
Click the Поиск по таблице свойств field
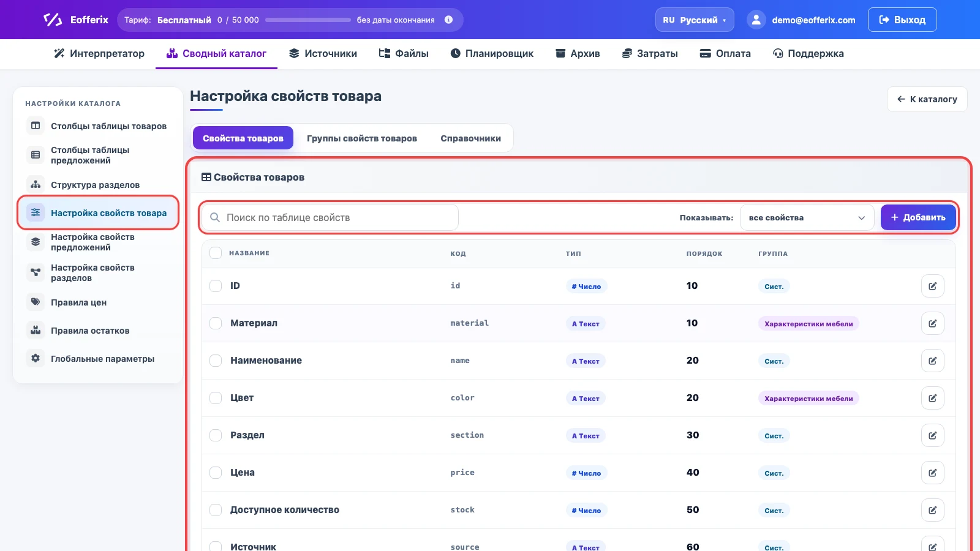tap(330, 217)
